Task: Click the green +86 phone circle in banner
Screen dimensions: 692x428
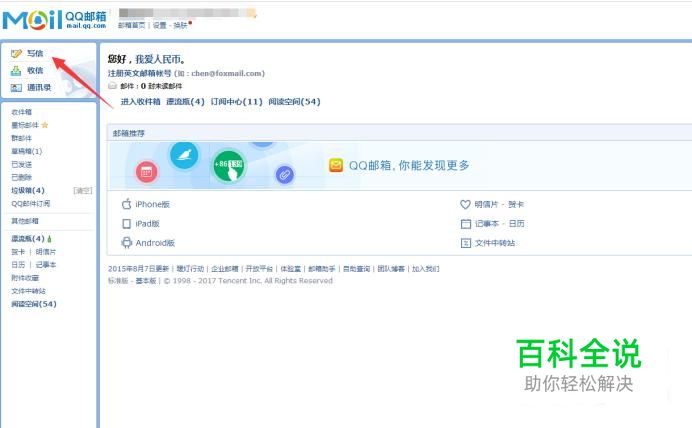Action: point(228,166)
